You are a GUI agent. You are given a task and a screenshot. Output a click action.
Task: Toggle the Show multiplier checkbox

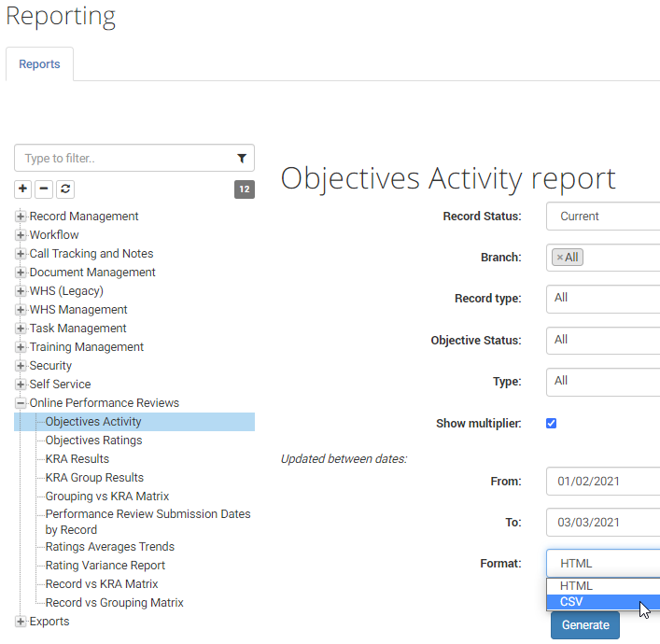click(x=551, y=423)
